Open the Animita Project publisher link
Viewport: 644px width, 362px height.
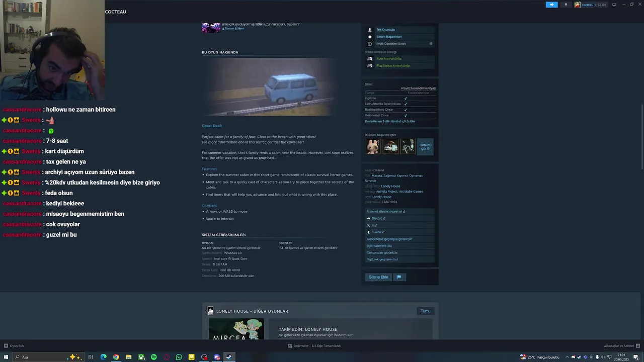(387, 192)
